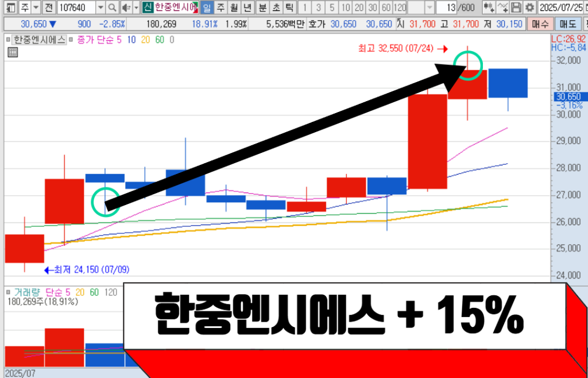
Task: Switch to the 월 monthly chart period
Action: (x=234, y=7)
